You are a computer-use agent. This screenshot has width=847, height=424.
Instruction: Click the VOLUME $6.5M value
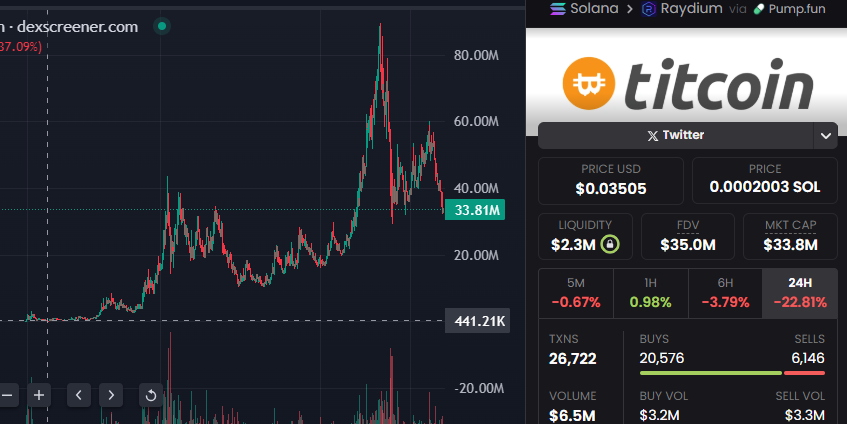pyautogui.click(x=572, y=415)
